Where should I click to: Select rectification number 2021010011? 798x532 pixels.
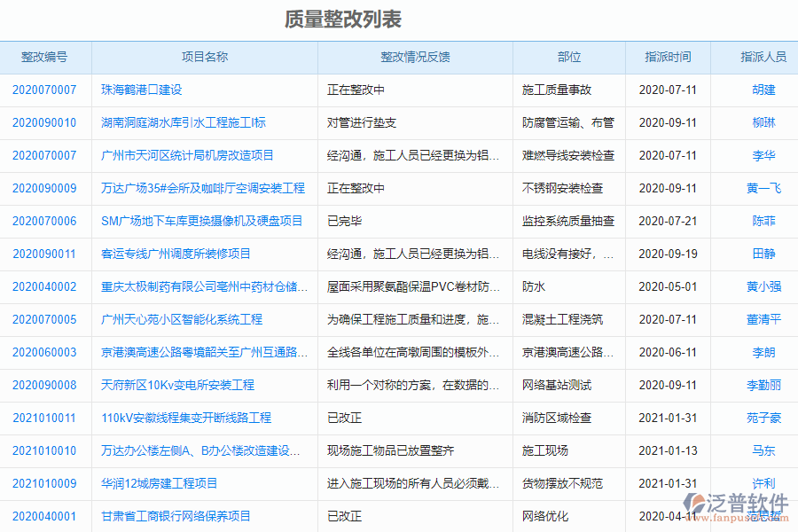click(x=45, y=418)
